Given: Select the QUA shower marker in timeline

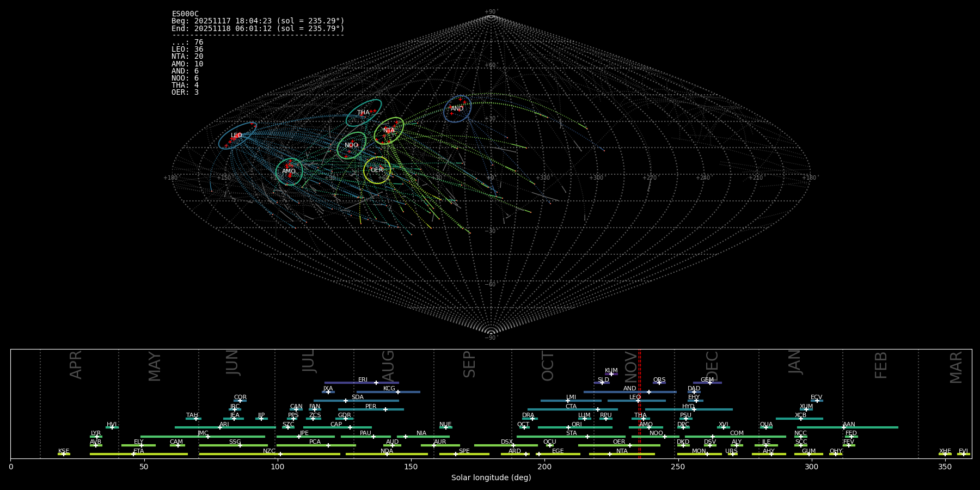Looking at the screenshot, I should (766, 427).
